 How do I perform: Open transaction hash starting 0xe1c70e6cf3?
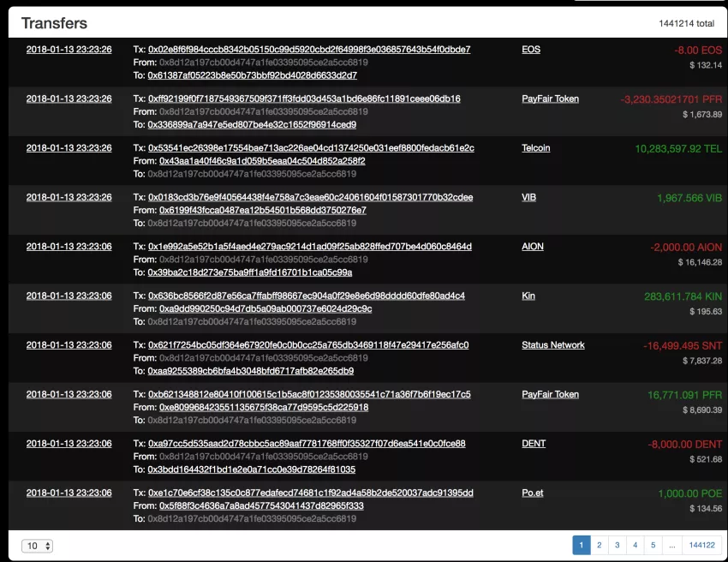point(311,493)
